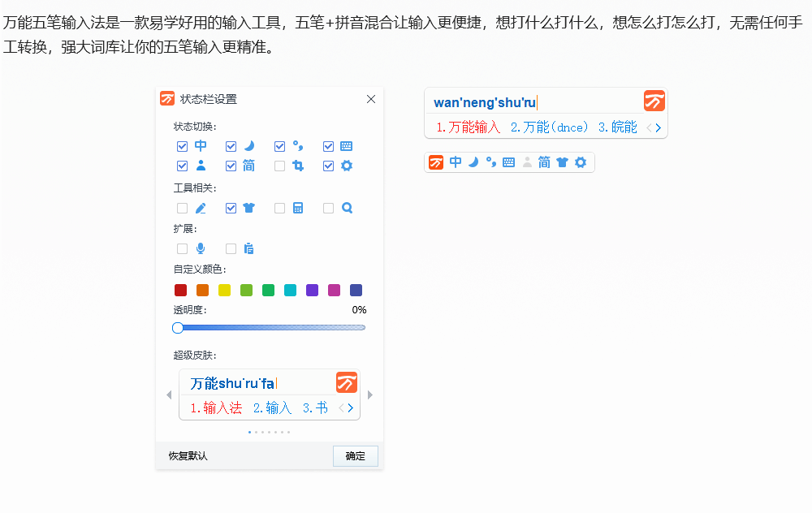Click the 简 icon on floating status bar
This screenshot has width=812, height=513.
(x=544, y=162)
